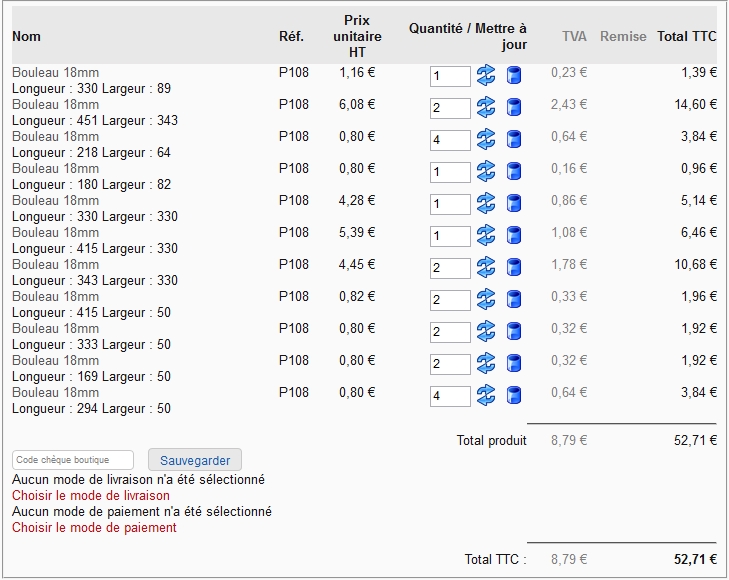
Task: Open 'Choisir le mode de livraison' link
Action: (x=91, y=495)
